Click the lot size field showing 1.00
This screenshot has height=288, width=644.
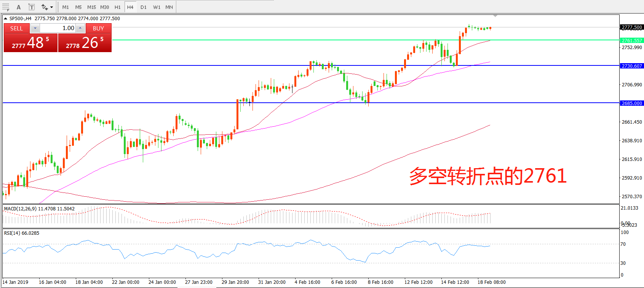pyautogui.click(x=58, y=28)
